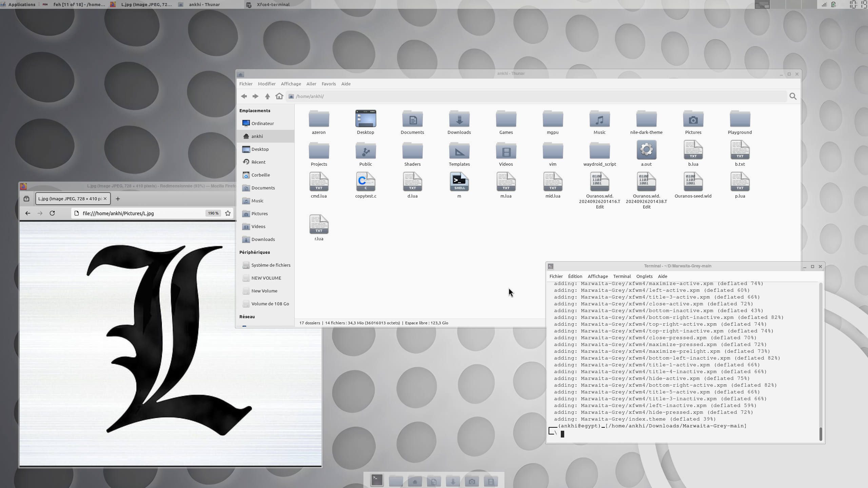Open the camera Pictures dock launcher

[472, 481]
